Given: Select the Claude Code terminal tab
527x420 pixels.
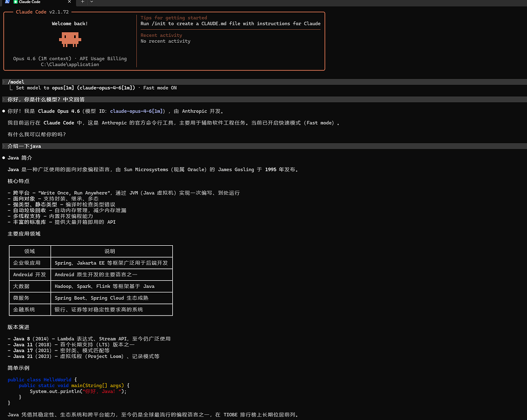Looking at the screenshot, I should pos(39,2).
